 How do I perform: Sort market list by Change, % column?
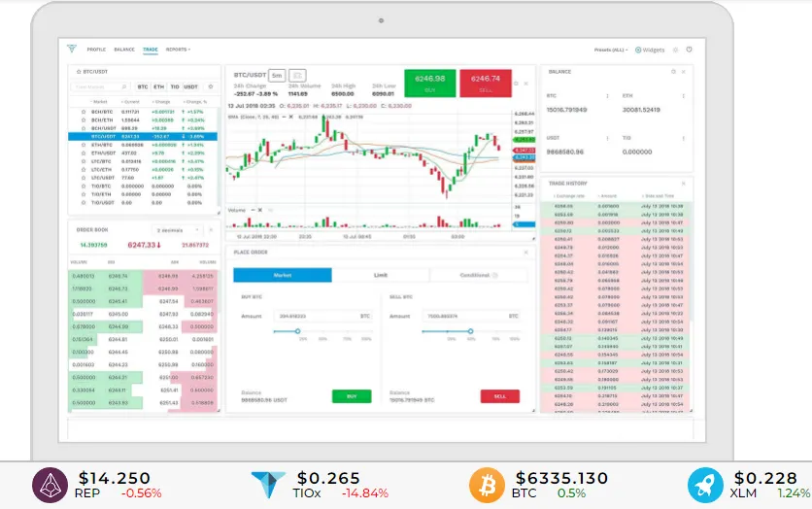[x=196, y=102]
